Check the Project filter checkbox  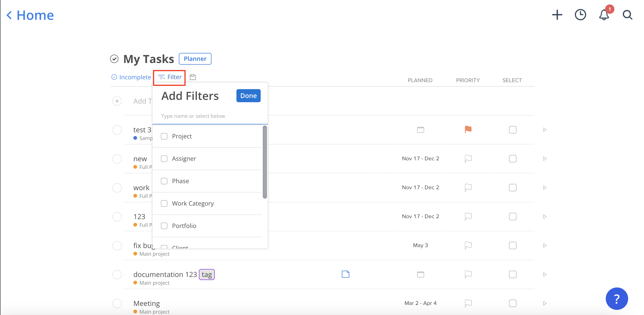164,136
